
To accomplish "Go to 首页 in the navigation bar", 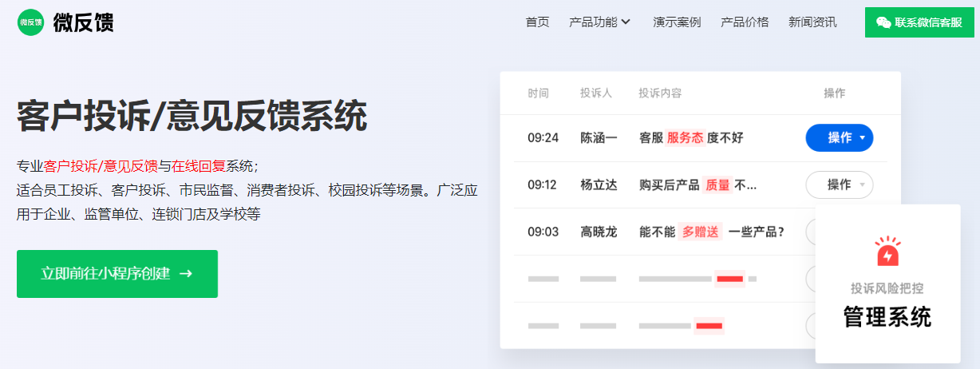I will coord(537,22).
